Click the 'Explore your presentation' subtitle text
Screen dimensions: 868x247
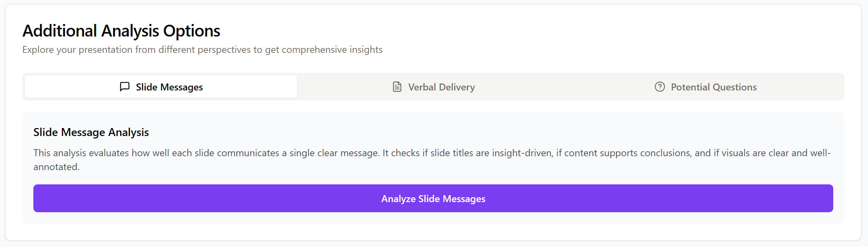(202, 50)
